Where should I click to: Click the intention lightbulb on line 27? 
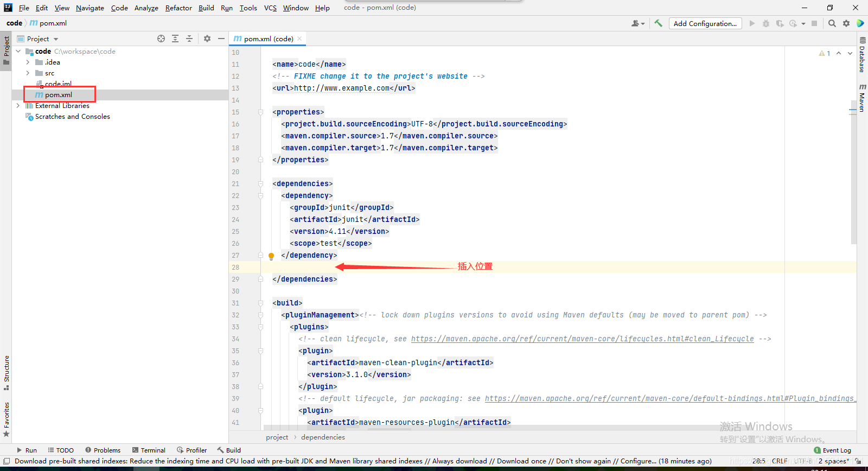pos(271,256)
